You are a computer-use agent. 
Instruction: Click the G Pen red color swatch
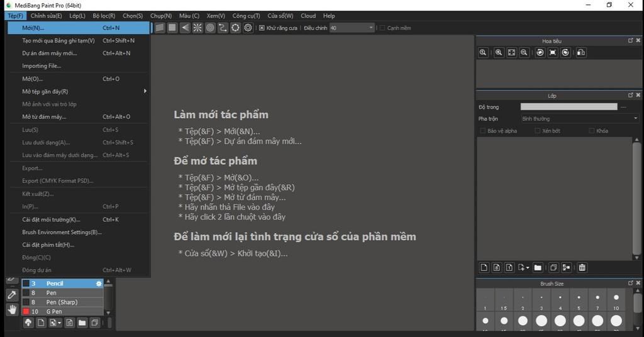click(x=26, y=312)
